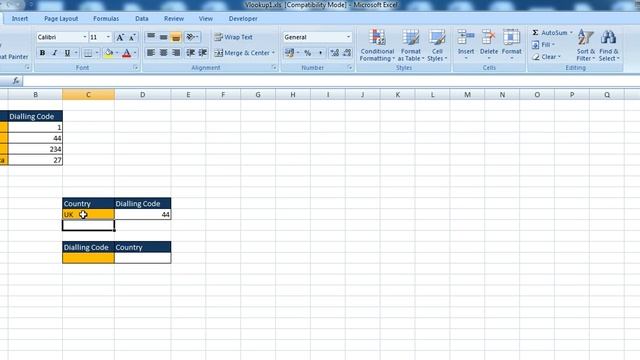Screen dimensions: 640x360
Task: Click the Decrease Indent icon
Action: click(191, 53)
